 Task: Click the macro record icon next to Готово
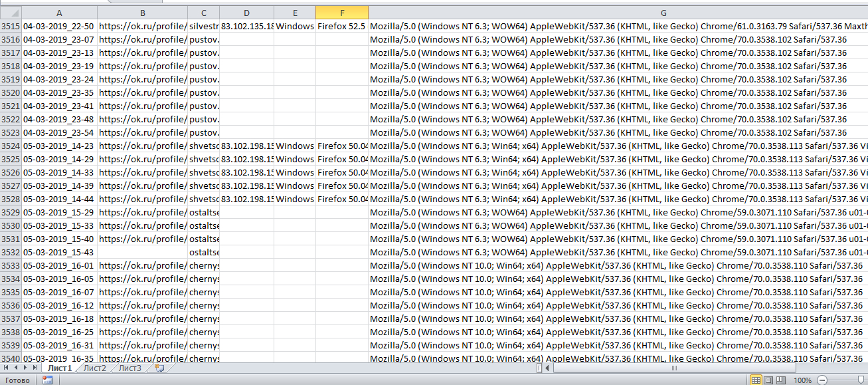tap(47, 380)
